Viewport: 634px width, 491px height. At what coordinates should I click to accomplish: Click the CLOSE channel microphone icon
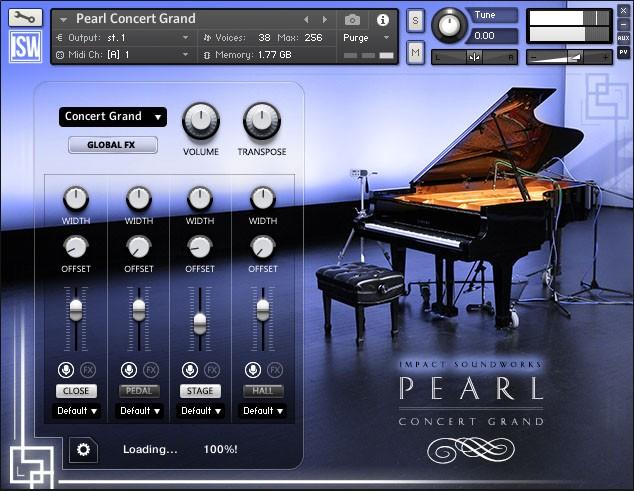[67, 370]
